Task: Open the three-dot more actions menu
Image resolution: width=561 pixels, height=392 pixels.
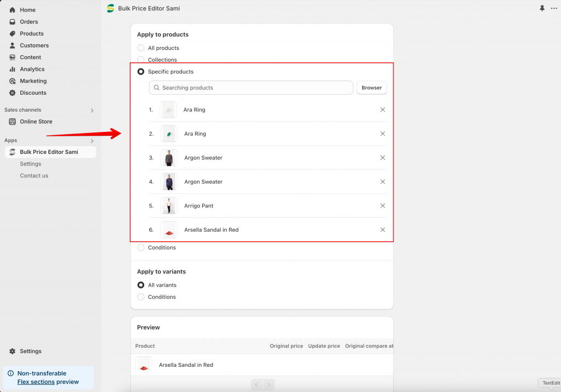Action: tap(554, 8)
